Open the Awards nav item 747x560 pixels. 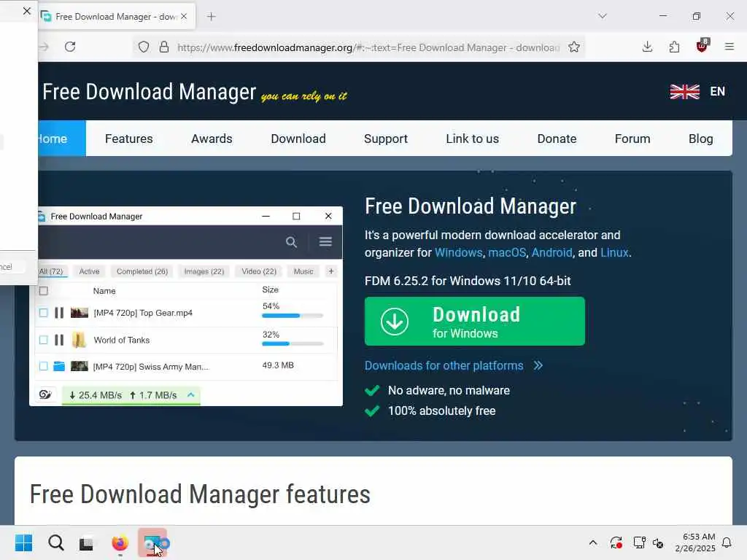(x=212, y=139)
